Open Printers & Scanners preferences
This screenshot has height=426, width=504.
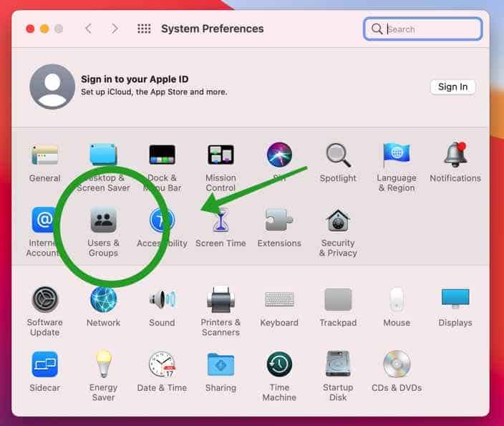pos(220,300)
